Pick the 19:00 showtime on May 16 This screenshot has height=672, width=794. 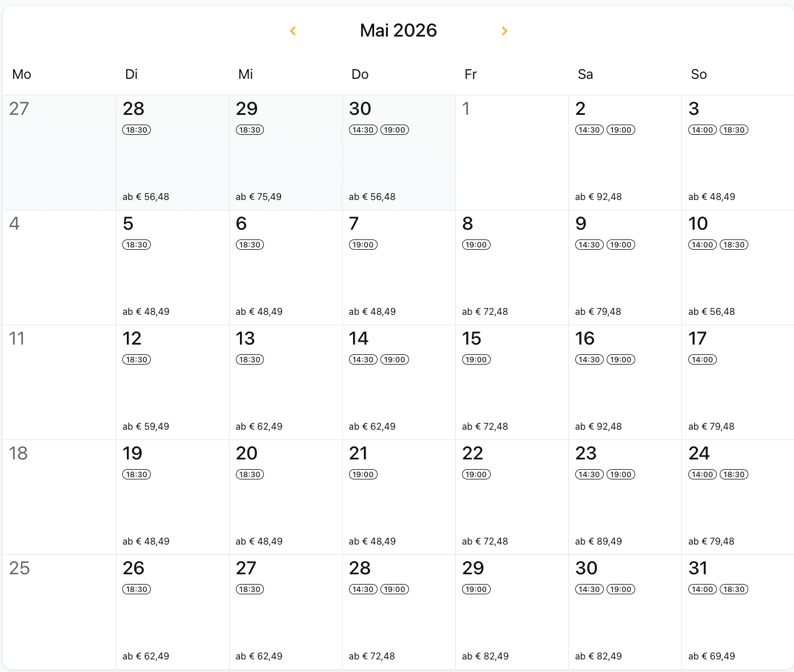click(620, 360)
